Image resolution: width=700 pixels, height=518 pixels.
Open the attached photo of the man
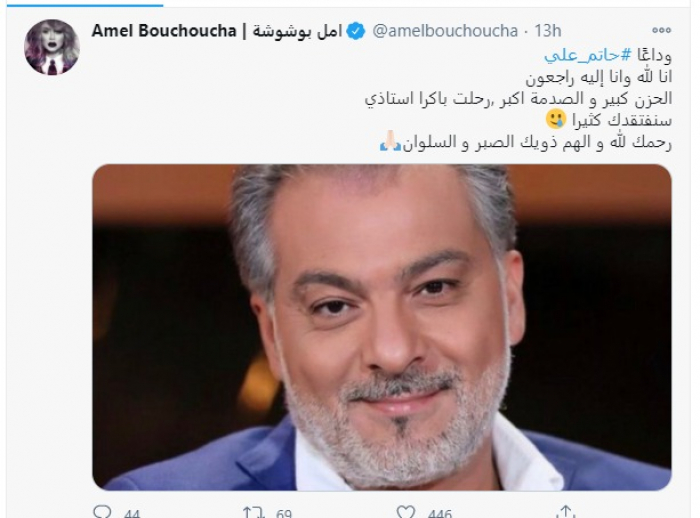coord(382,327)
